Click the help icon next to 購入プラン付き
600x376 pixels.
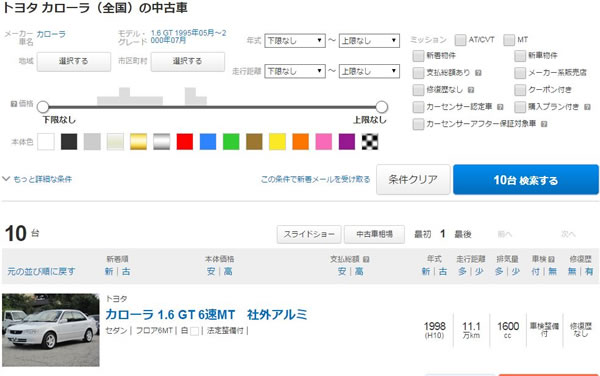(x=587, y=107)
